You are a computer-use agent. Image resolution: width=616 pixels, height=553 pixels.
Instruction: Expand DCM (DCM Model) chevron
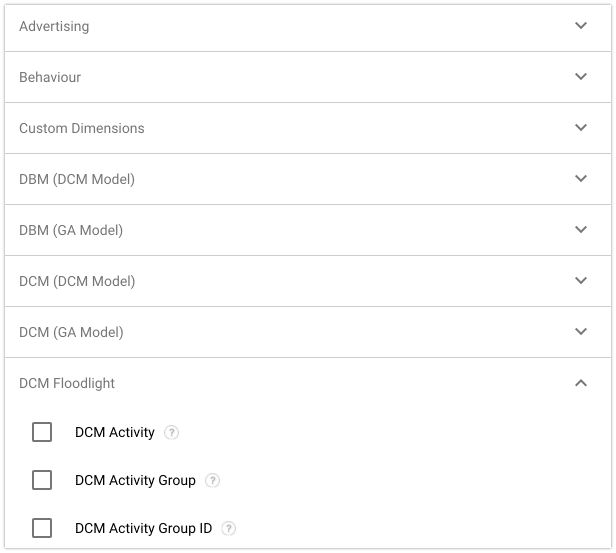click(581, 281)
